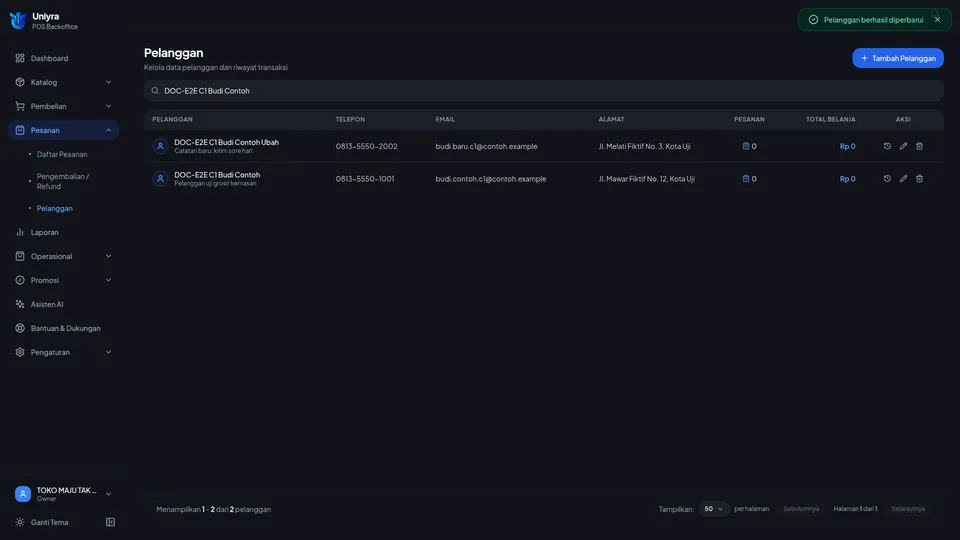Open rows per page dropdown showing 50
Viewport: 960px width, 540px height.
713,509
